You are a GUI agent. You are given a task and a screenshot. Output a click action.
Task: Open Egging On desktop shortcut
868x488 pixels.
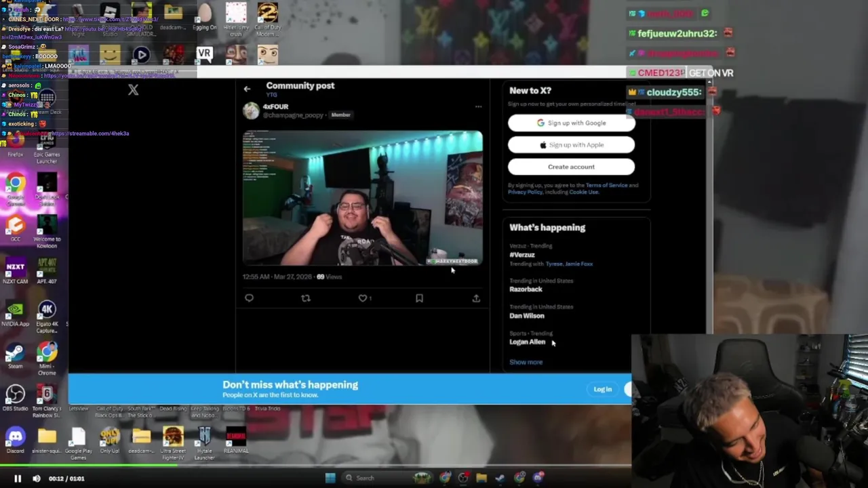coord(204,17)
